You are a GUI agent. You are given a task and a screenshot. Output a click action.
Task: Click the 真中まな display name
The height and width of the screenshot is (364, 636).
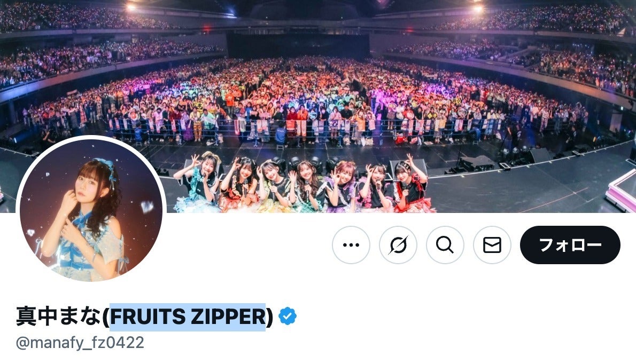pos(58,316)
